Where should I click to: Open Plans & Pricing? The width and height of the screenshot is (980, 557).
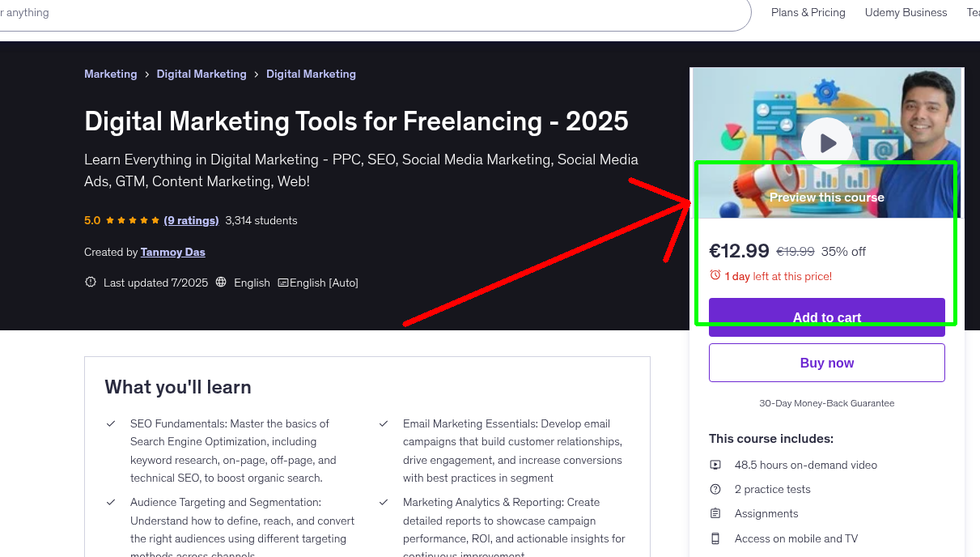808,12
